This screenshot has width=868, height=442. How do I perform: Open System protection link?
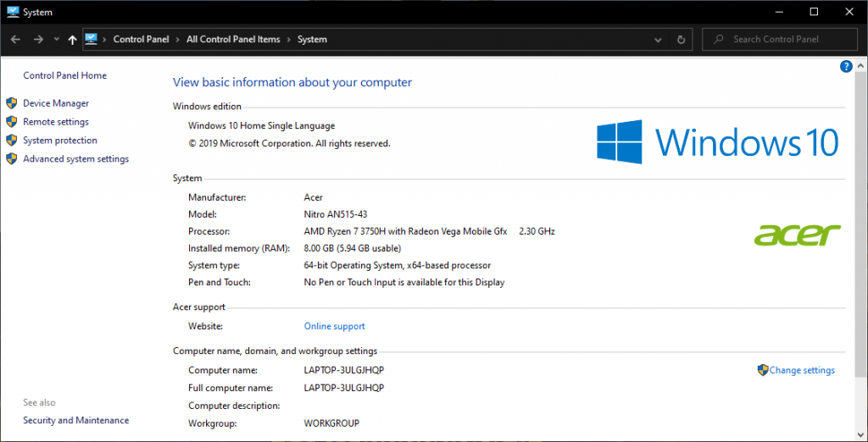click(60, 140)
